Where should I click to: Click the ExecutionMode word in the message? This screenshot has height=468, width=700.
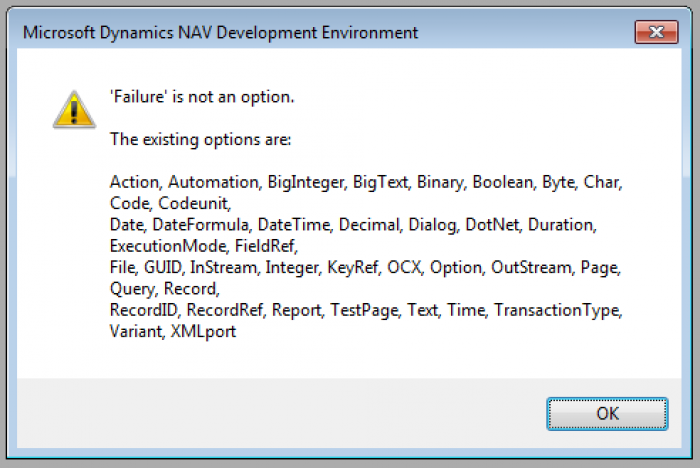pos(168,246)
